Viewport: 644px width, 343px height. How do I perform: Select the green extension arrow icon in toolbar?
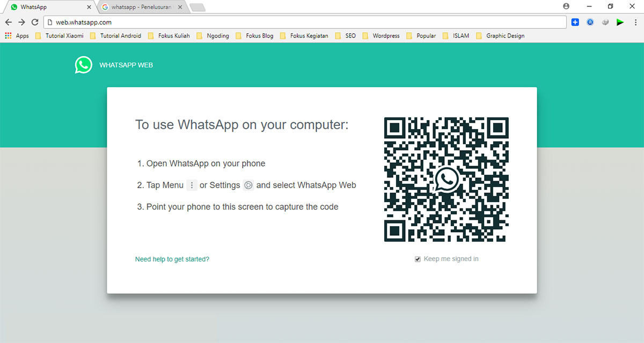click(620, 23)
